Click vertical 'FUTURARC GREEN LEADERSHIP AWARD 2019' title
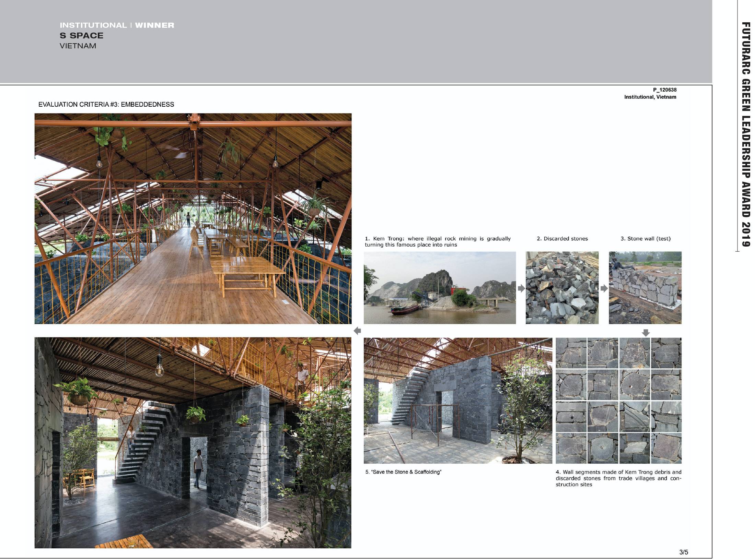Viewport: 755px width, 560px height. click(745, 134)
